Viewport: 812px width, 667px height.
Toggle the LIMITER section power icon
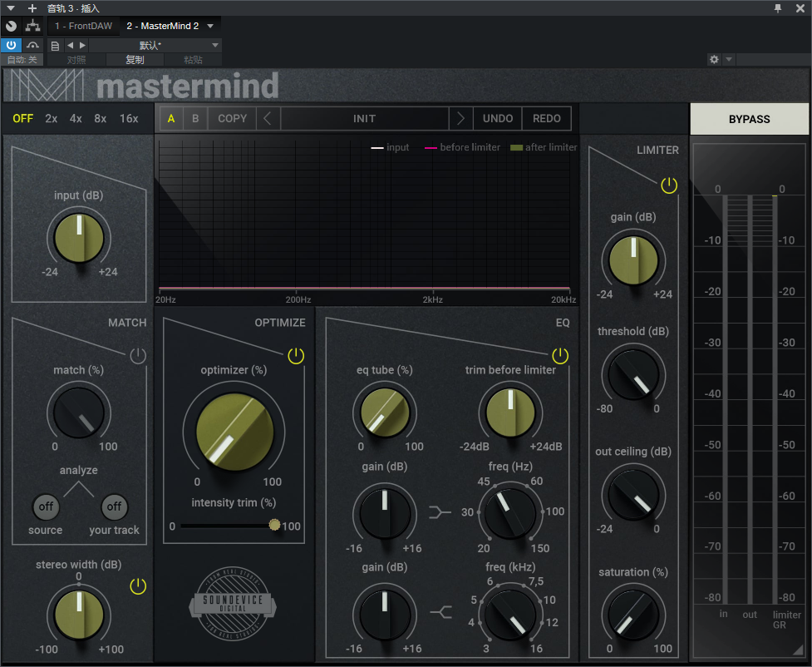[x=669, y=185]
